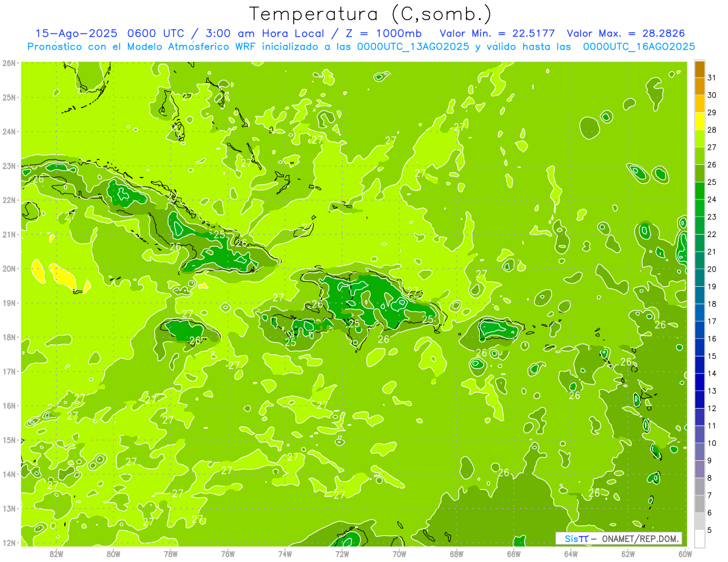728x562 pixels.
Task: Click the colorbar value label 31
Action: (712, 78)
